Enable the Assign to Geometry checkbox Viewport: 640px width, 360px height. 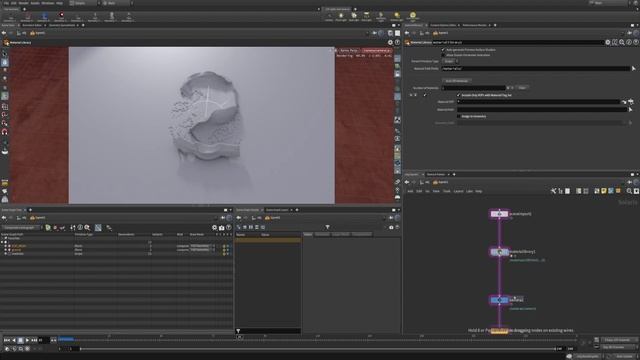coord(458,116)
